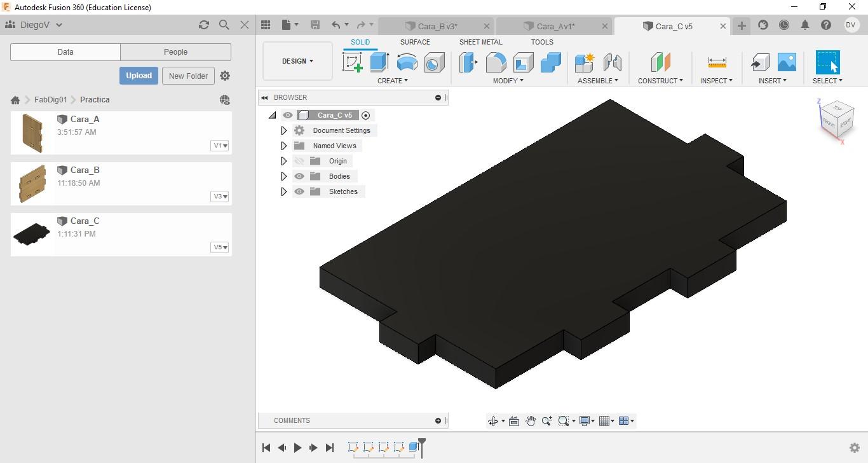Click the Upload button
This screenshot has height=463, width=868.
point(139,76)
